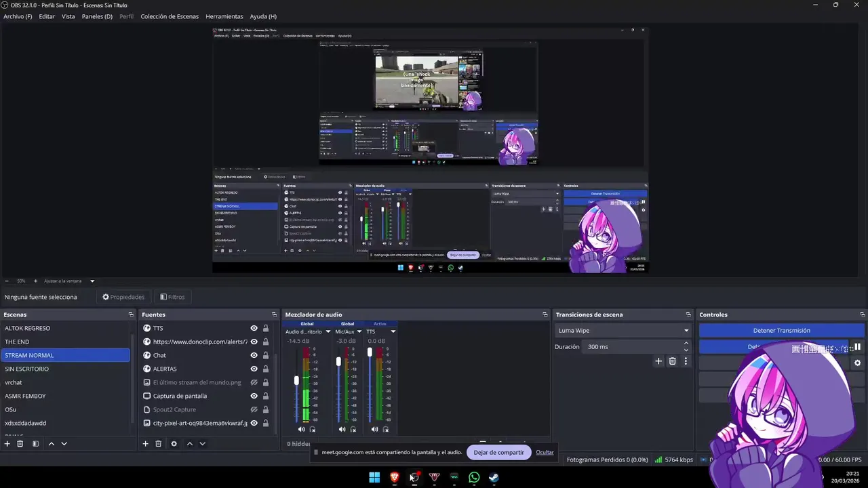This screenshot has height=488, width=868.
Task: Open the Windows Start menu
Action: click(x=374, y=477)
